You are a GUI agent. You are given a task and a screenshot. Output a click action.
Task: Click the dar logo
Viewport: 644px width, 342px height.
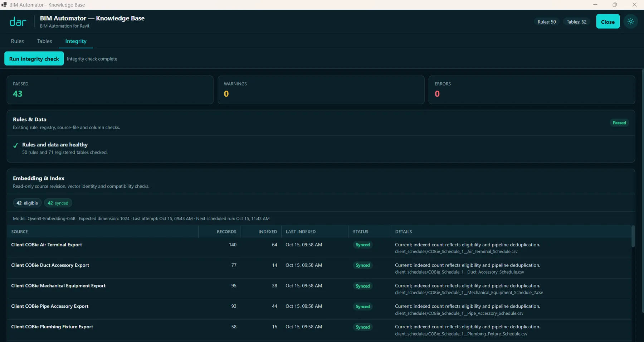(x=18, y=22)
